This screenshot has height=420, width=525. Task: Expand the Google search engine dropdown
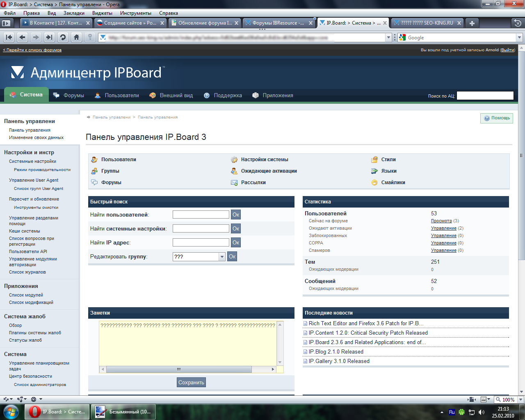(x=519, y=37)
